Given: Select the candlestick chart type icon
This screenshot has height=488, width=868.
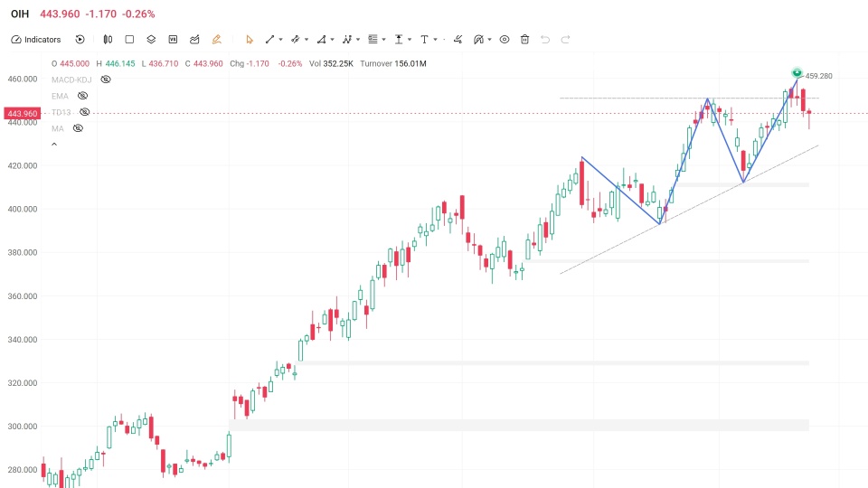Looking at the screenshot, I should pyautogui.click(x=108, y=39).
